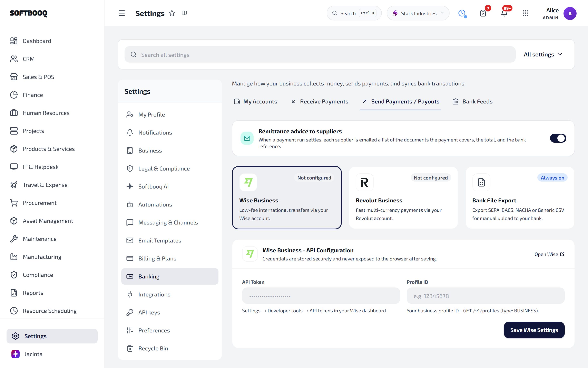Open the book documentation icon

point(184,13)
